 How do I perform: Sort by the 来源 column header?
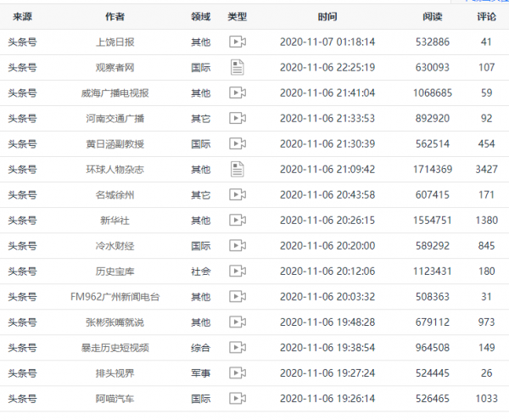[22, 17]
